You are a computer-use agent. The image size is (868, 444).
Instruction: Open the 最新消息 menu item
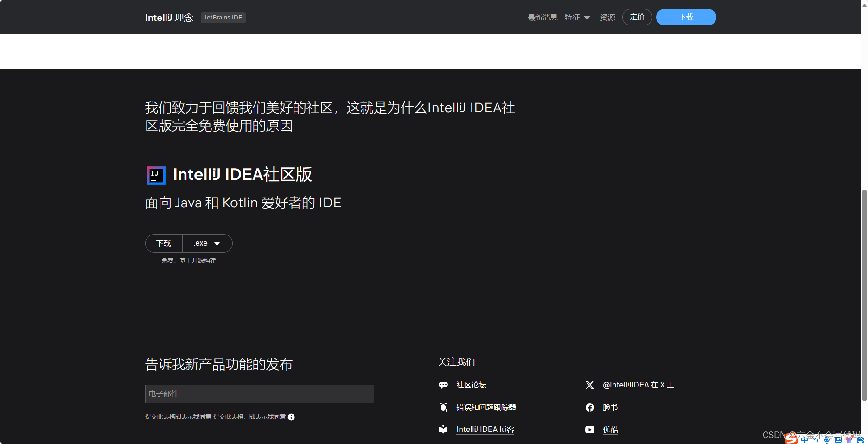coord(542,18)
